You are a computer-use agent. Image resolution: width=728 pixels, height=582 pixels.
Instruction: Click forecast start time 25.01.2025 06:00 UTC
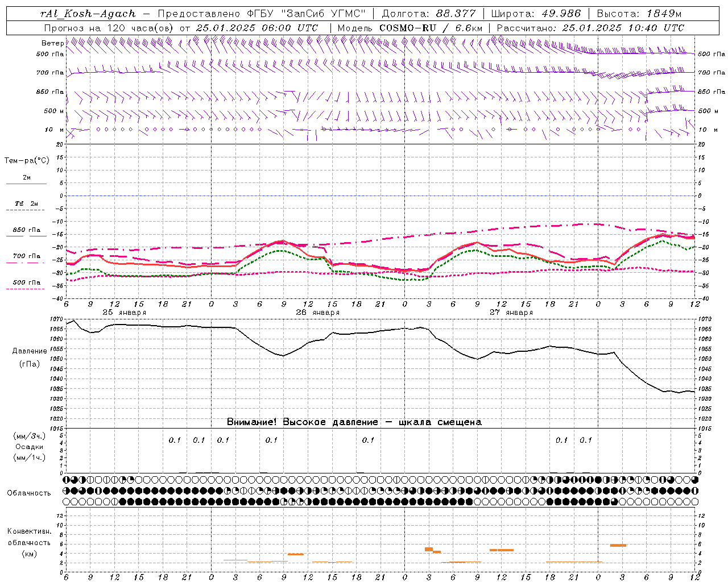point(257,28)
